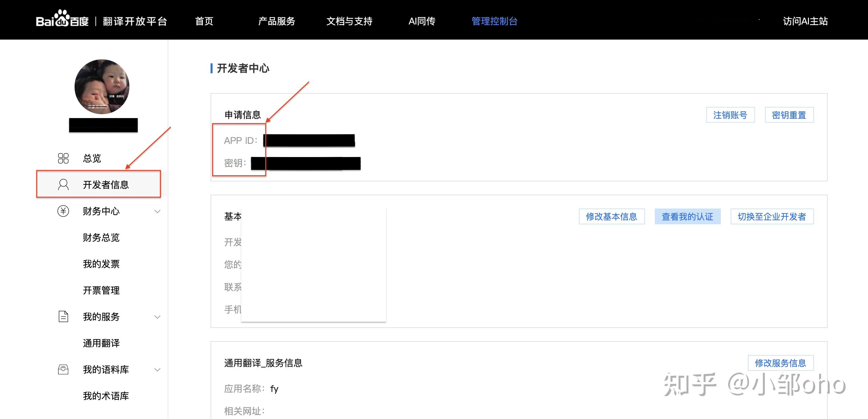This screenshot has width=868, height=419.
Task: Click the 总览 grid icon
Action: pyautogui.click(x=63, y=158)
